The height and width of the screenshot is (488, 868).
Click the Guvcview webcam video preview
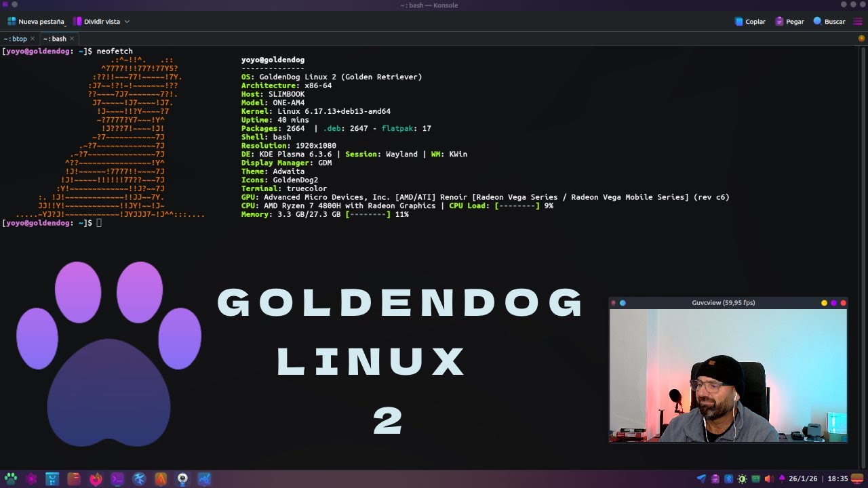click(x=728, y=375)
